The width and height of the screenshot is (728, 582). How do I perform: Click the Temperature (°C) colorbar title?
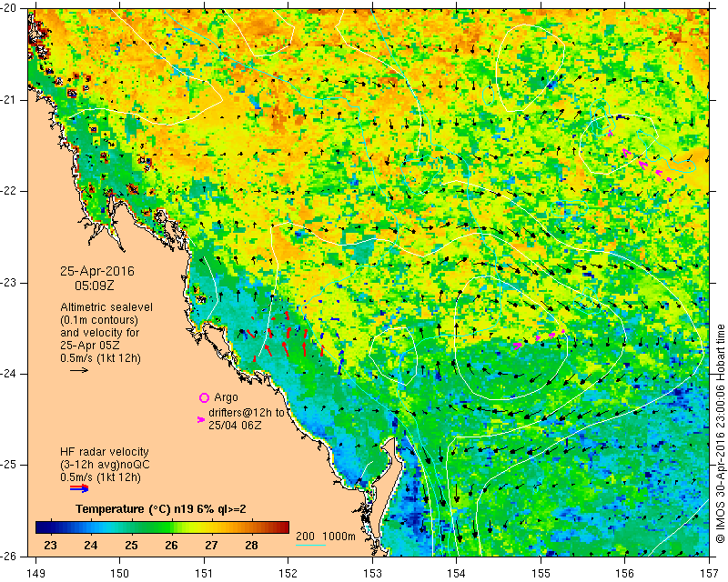(161, 509)
